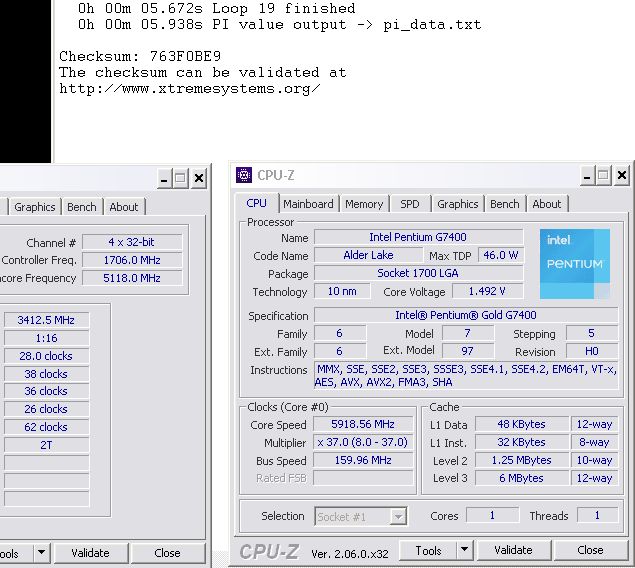Click Validate in the Pentium G7400 window
Image resolution: width=635 pixels, height=568 pixels.
point(513,550)
